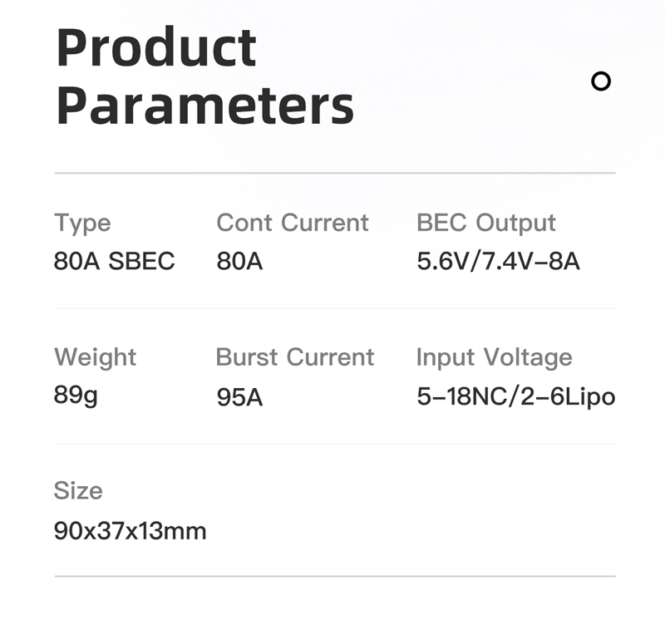Image resolution: width=665 pixels, height=644 pixels.
Task: Click the 80A SBEC type value
Action: coord(114,261)
